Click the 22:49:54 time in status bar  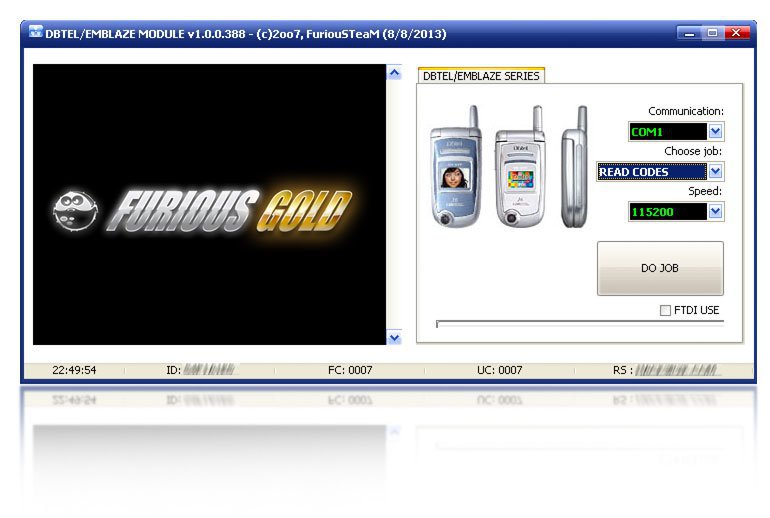tap(74, 370)
